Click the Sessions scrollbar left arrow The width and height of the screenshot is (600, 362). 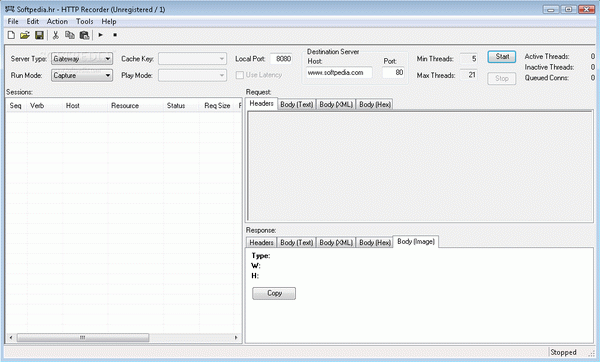tap(11, 338)
